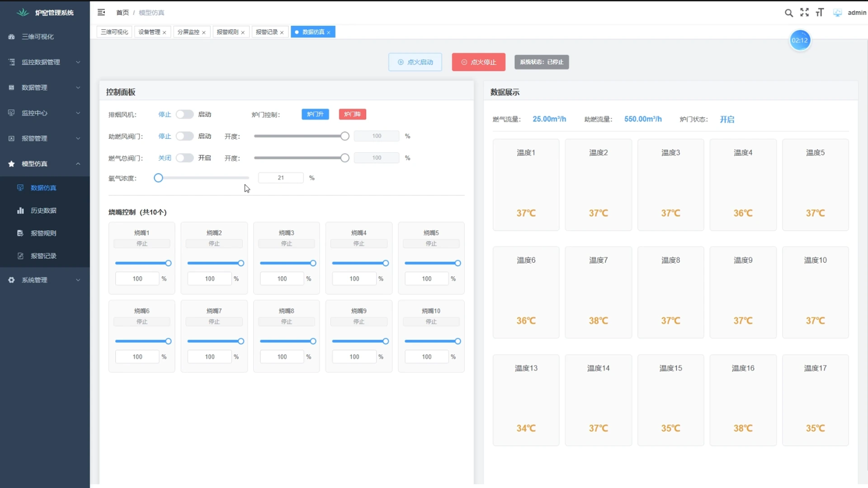
Task: Close the 报警规则 tab
Action: coord(243,33)
